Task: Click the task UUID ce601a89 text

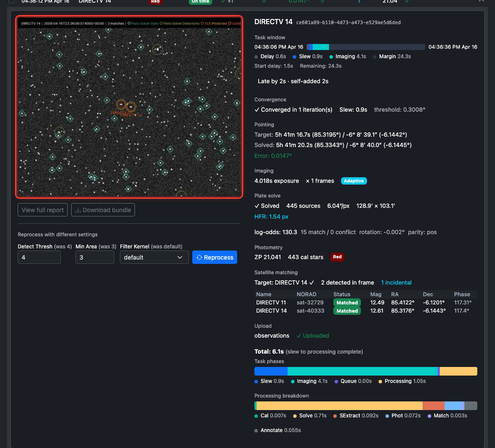Action: (348, 22)
